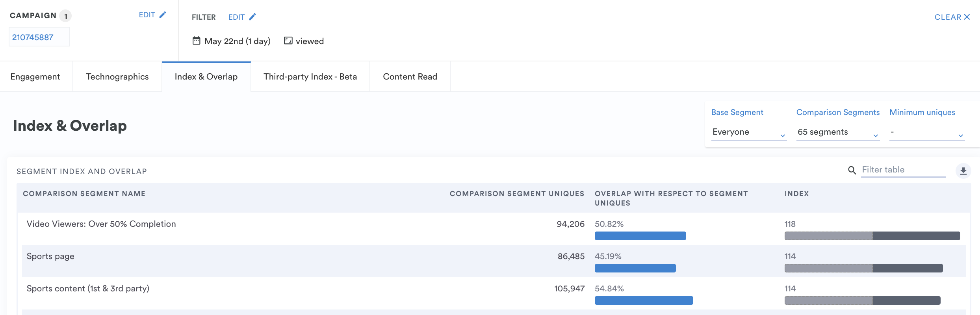The image size is (980, 315).
Task: Click the Filter table search field
Action: point(903,170)
